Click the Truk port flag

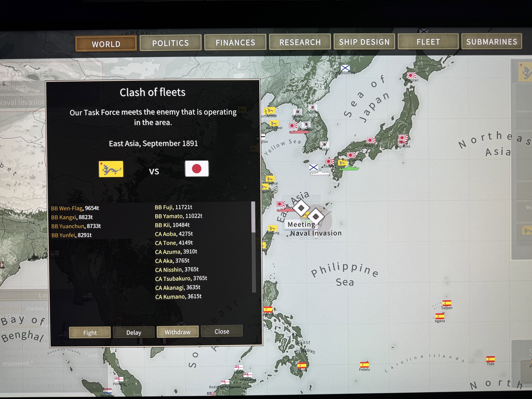click(x=490, y=359)
